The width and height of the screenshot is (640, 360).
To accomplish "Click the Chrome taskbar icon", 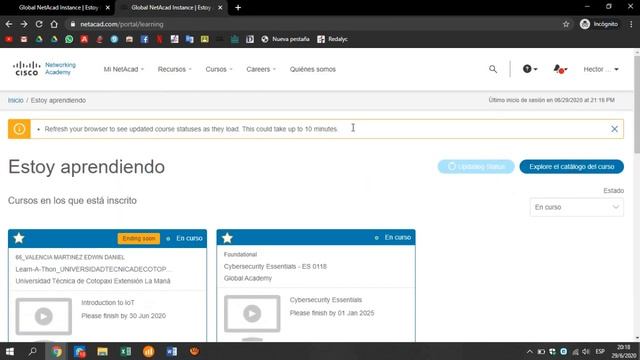I will [x=57, y=351].
